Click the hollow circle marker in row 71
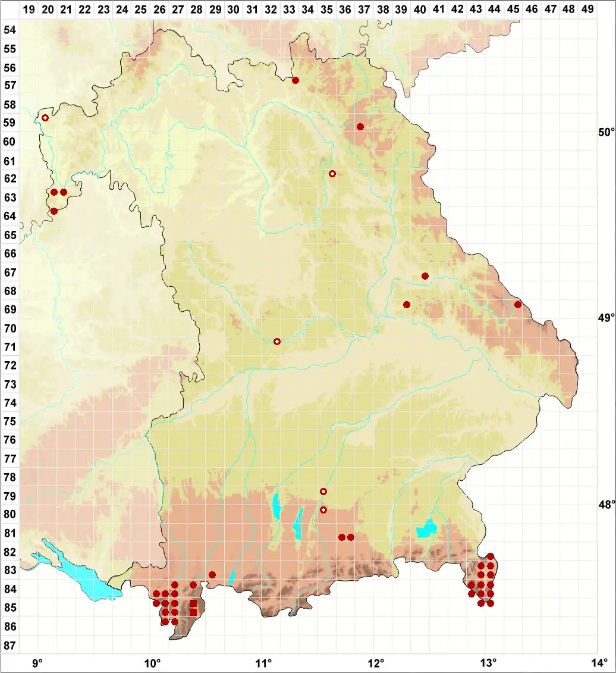 point(276,341)
